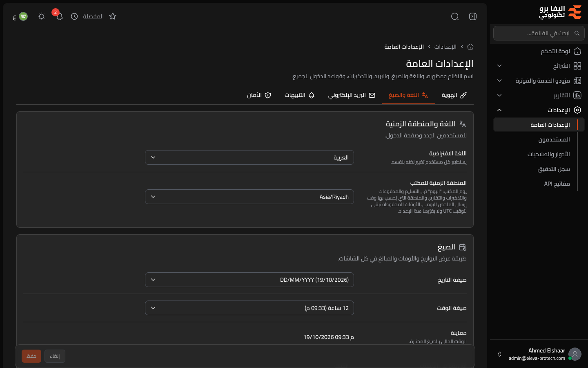Screen dimensions: 588x368
Task: Click the dashboard icon لوحة التحكم
Action: pos(577,51)
